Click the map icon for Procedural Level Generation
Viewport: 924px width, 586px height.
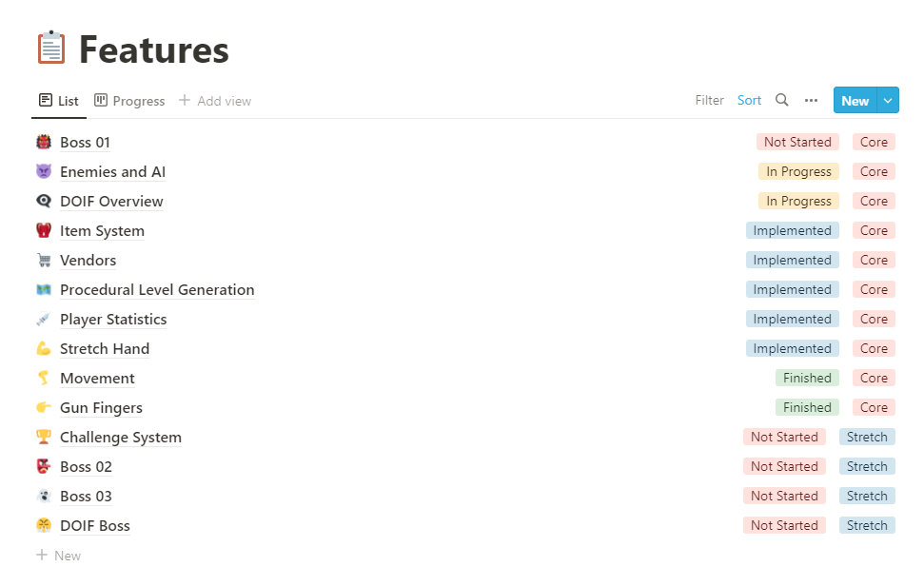point(43,290)
